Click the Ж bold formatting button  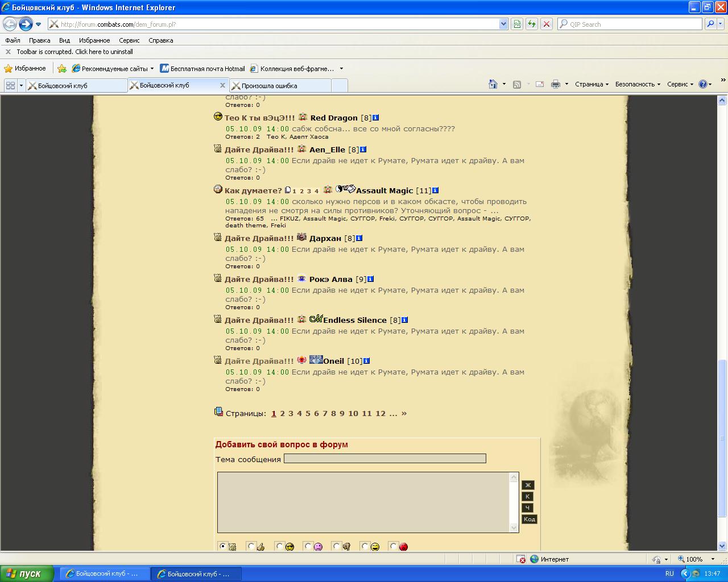click(x=528, y=485)
